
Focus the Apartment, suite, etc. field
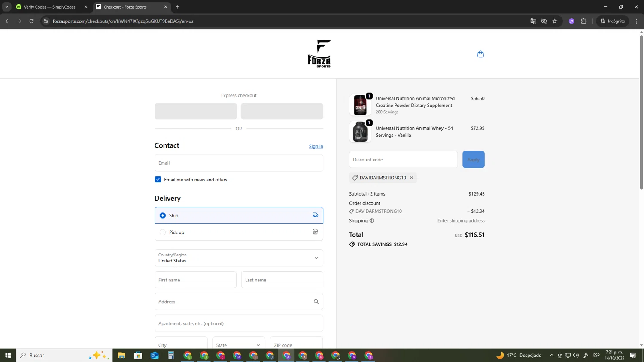239,323
